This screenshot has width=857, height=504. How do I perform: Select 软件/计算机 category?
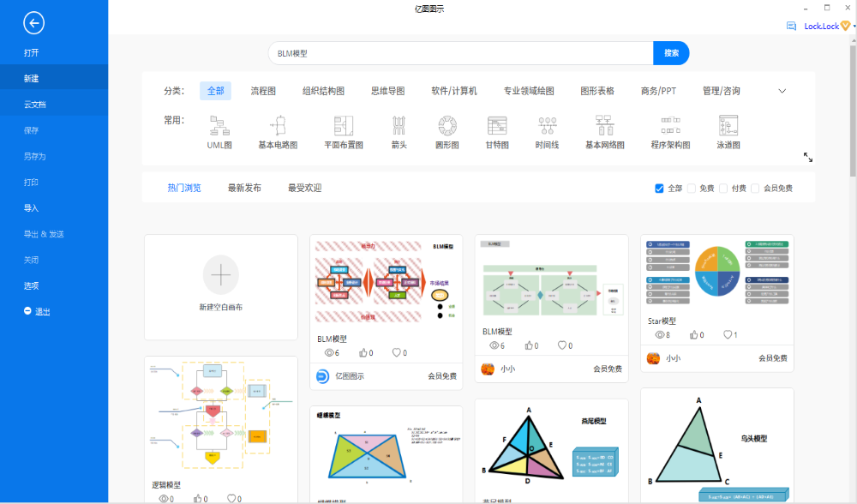pyautogui.click(x=454, y=91)
